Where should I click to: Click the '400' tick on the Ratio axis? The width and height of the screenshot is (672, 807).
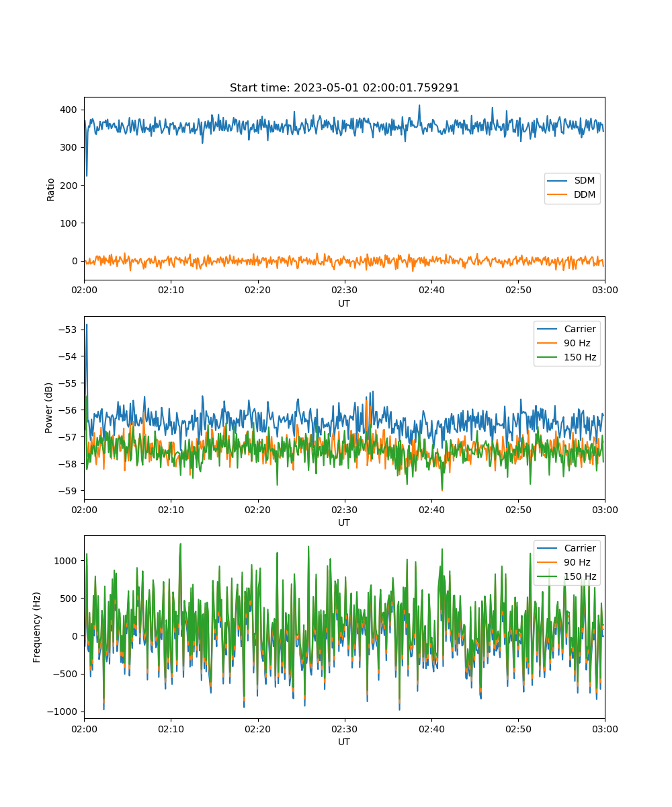click(x=69, y=110)
